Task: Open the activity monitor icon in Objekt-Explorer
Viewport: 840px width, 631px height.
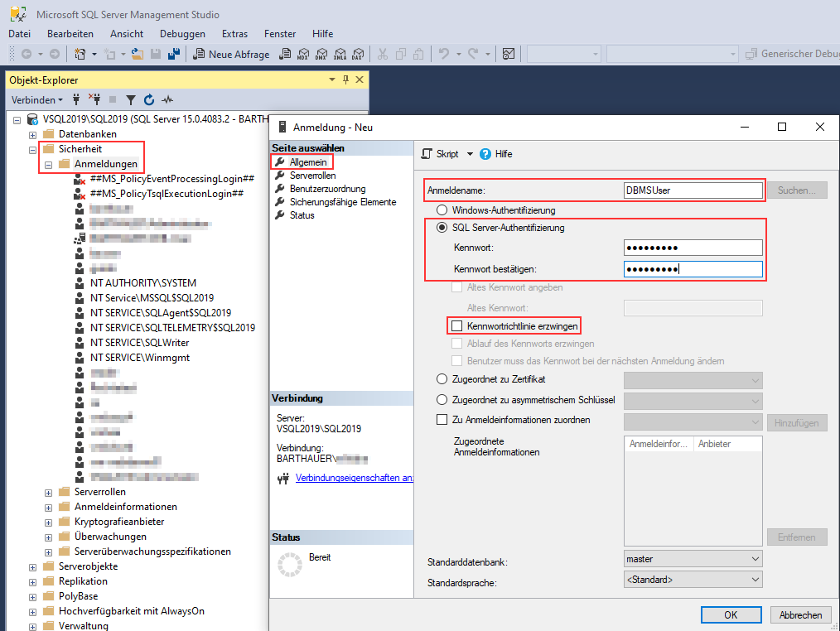Action: [x=168, y=99]
